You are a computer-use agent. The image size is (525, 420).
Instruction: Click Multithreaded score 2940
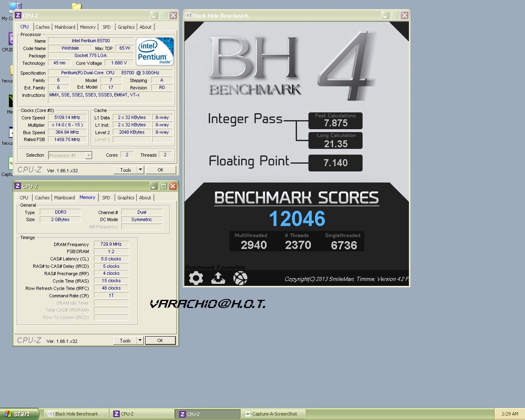(254, 245)
